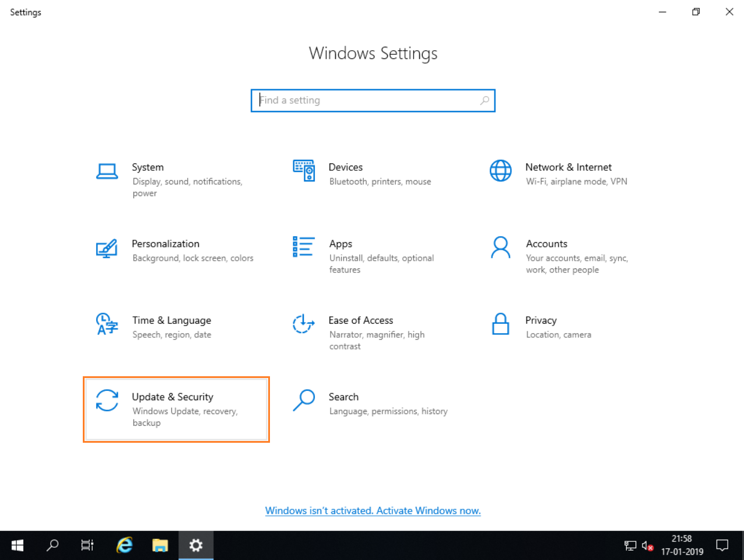Open the Action Center notification icon

(722, 545)
